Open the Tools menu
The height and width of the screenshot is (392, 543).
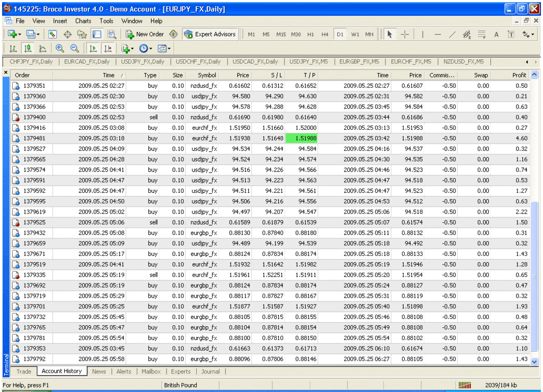click(106, 21)
